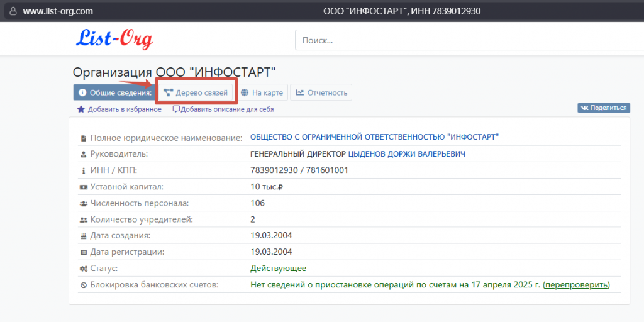Click Добавить в избранное link
This screenshot has width=644, height=322.
point(125,109)
